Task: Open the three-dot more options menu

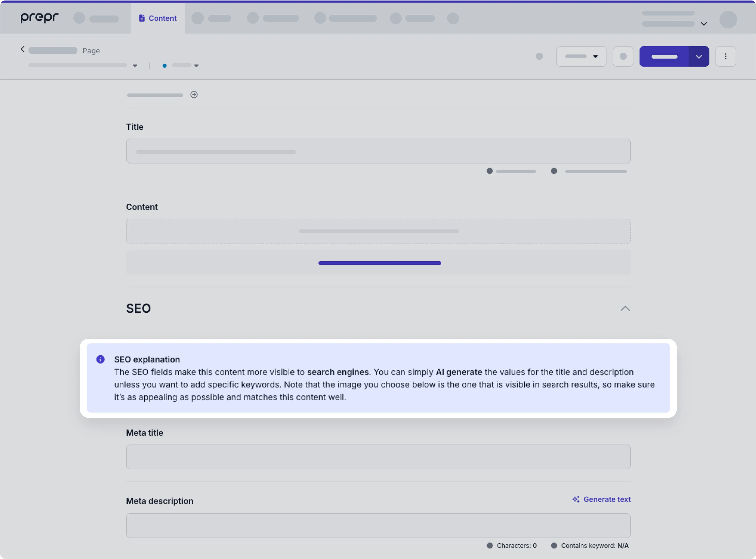Action: pyautogui.click(x=725, y=57)
